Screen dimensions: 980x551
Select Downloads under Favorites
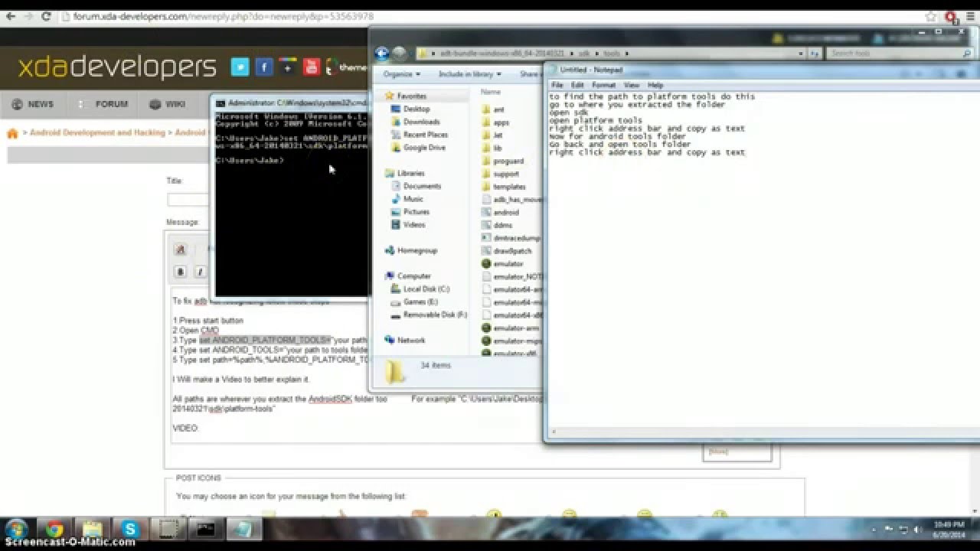point(415,122)
